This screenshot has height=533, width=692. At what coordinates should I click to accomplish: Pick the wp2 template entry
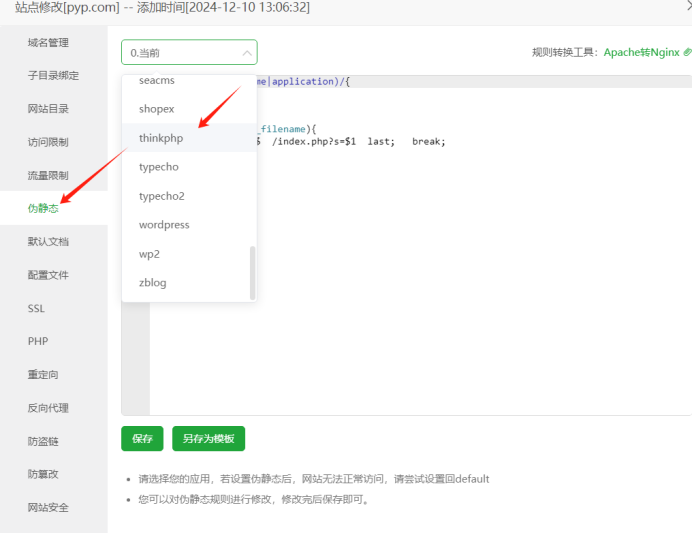click(149, 254)
